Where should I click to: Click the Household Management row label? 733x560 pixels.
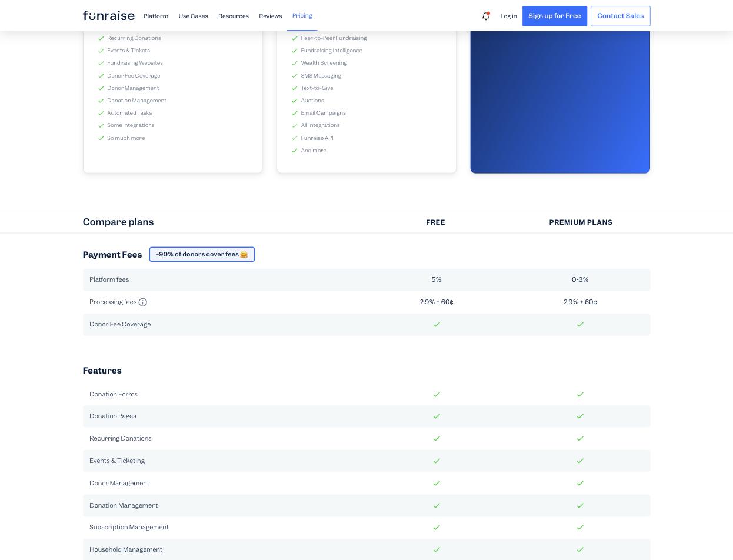[x=126, y=549]
